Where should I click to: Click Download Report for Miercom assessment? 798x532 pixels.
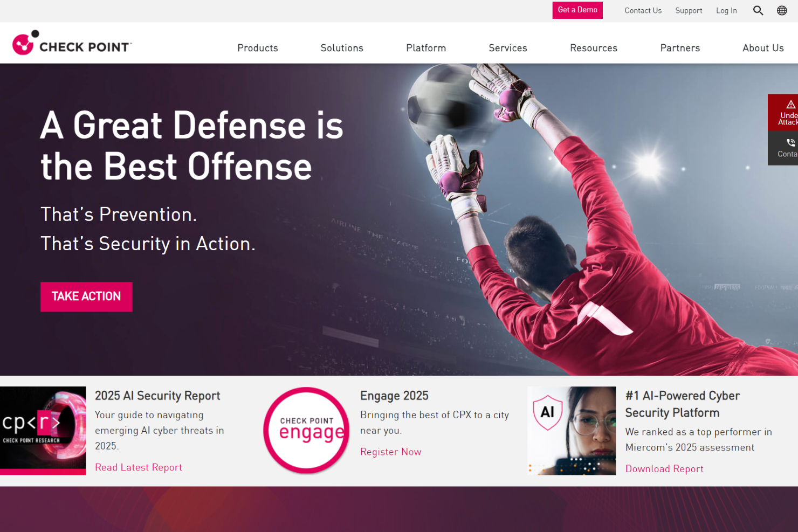click(x=664, y=469)
